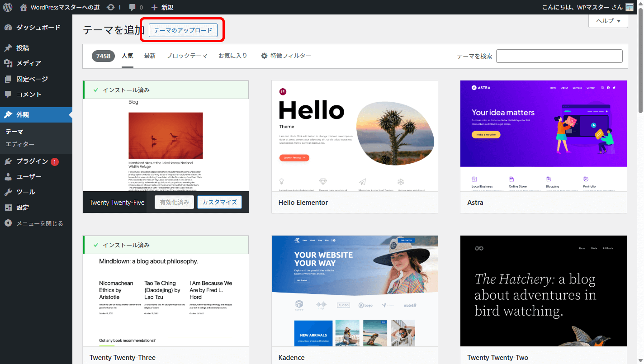
Task: Click the テーマを検索 search field
Action: tap(559, 56)
